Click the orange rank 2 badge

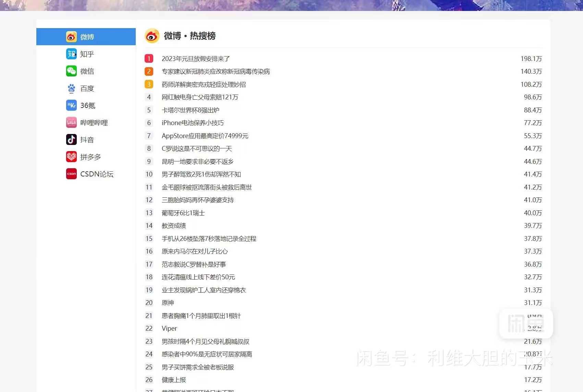coord(149,71)
